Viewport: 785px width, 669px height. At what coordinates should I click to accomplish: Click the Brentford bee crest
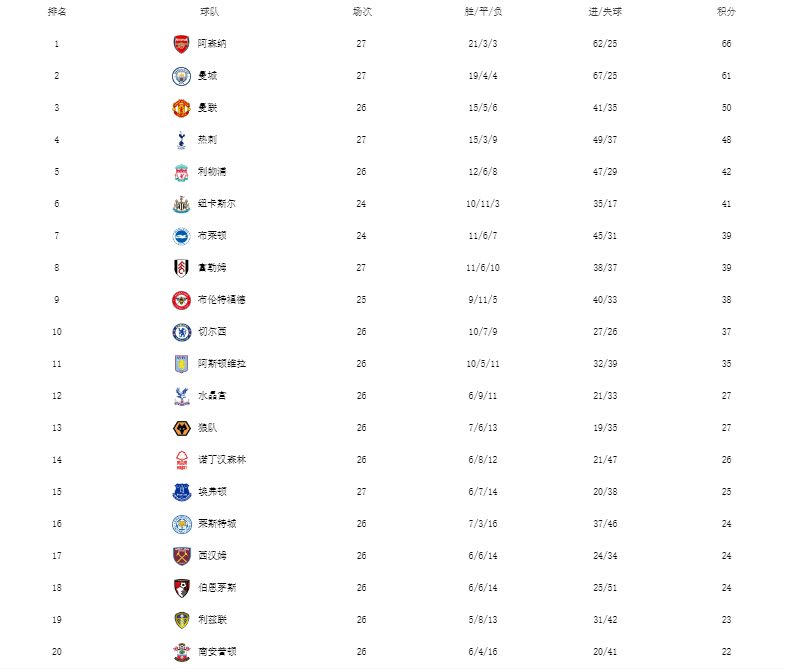tap(181, 300)
